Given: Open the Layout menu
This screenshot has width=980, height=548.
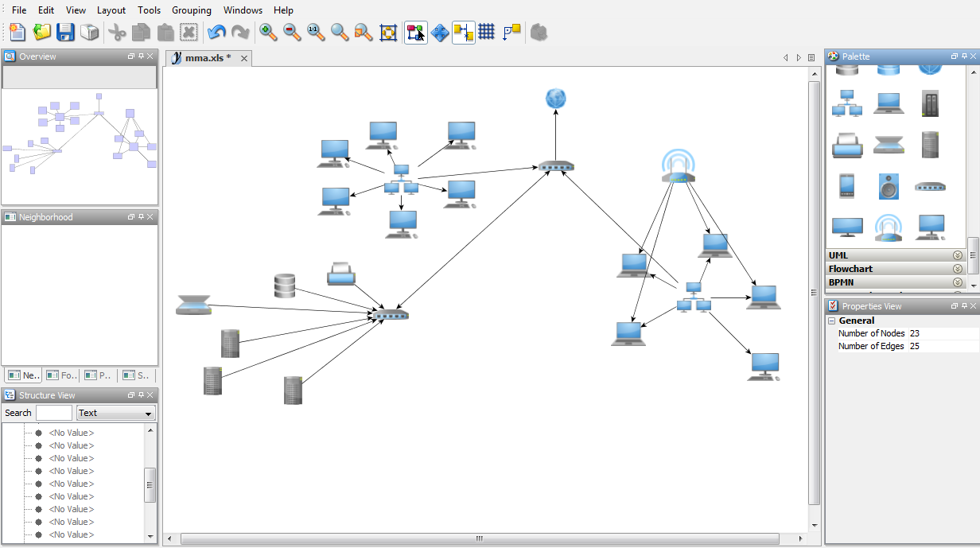Looking at the screenshot, I should point(111,10).
